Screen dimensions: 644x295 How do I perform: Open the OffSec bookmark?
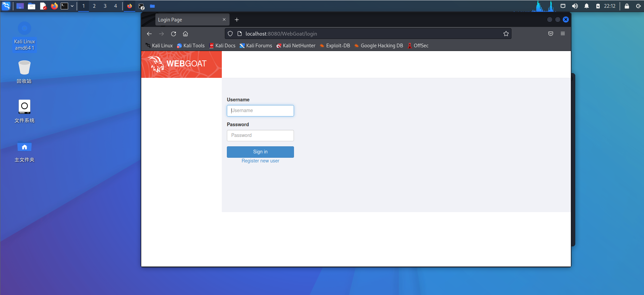click(418, 46)
